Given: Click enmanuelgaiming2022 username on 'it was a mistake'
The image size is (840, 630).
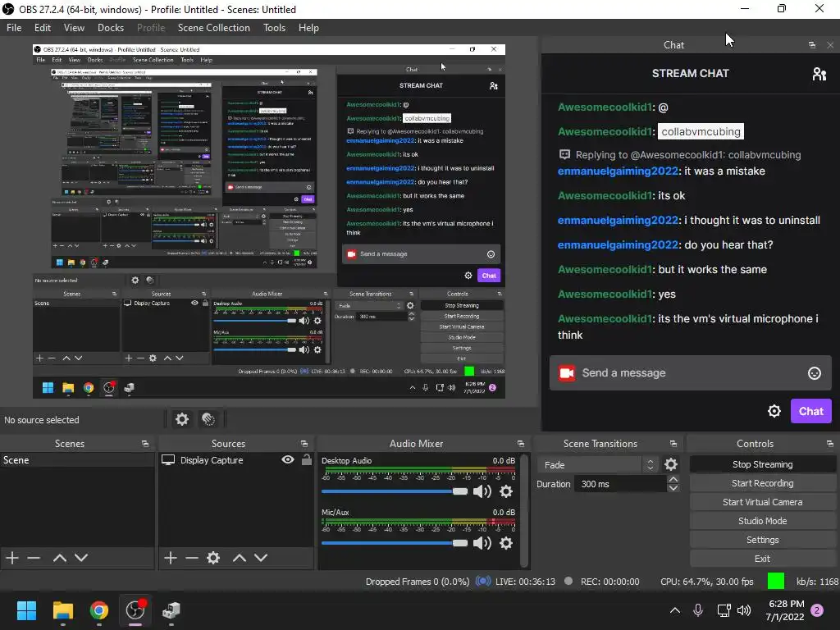Looking at the screenshot, I should pyautogui.click(x=618, y=171).
